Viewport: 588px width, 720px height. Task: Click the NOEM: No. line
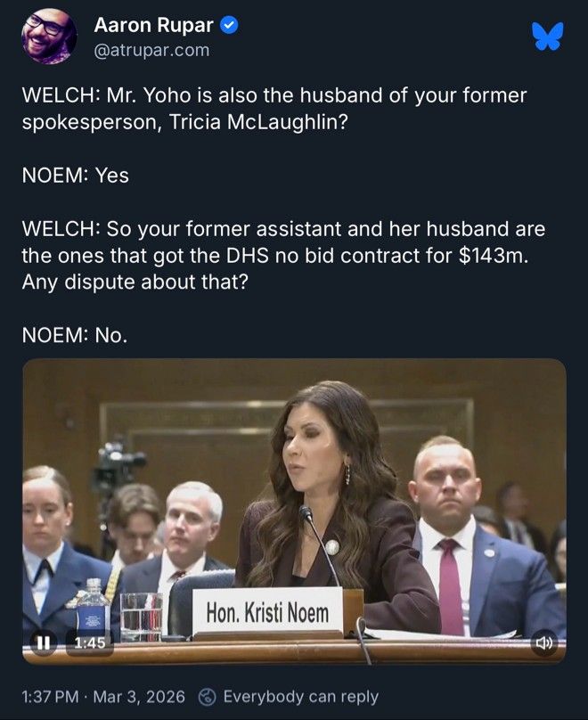click(x=74, y=335)
